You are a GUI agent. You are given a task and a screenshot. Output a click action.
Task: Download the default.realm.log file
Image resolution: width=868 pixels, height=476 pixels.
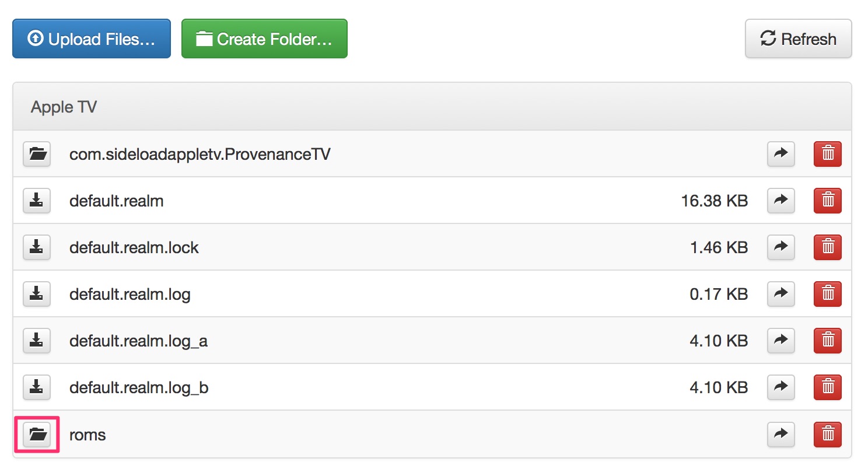tap(37, 294)
